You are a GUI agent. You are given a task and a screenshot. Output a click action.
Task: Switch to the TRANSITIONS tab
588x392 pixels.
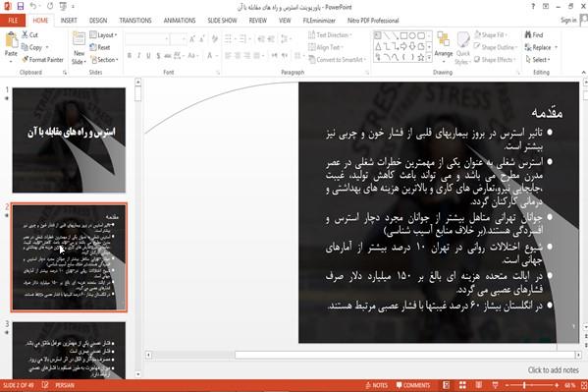[x=135, y=21]
